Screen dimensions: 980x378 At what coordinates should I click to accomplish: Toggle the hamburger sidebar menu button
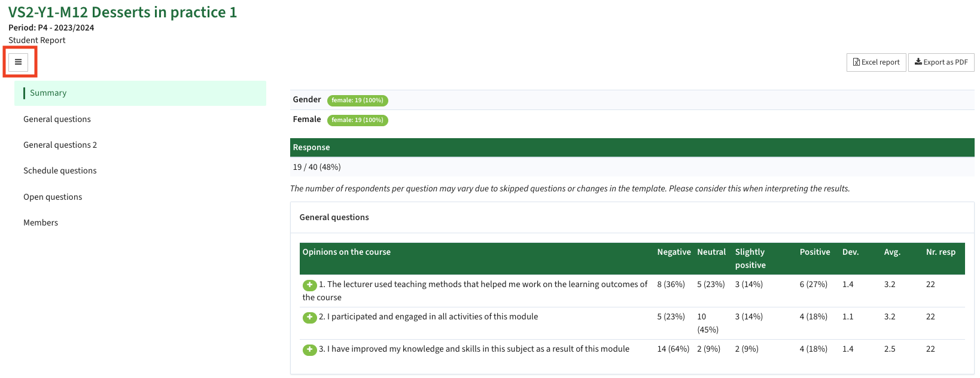tap(19, 62)
